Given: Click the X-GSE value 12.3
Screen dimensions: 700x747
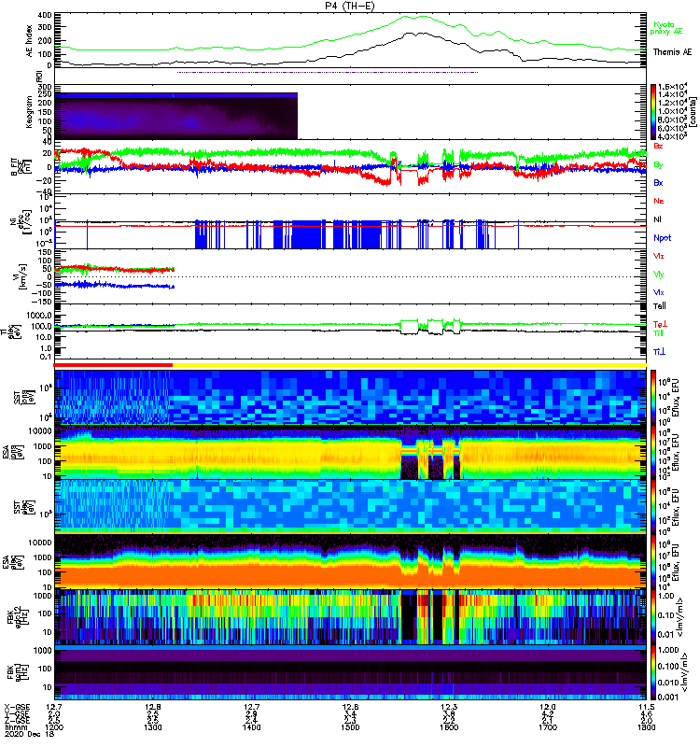Looking at the screenshot, I should point(449,707).
